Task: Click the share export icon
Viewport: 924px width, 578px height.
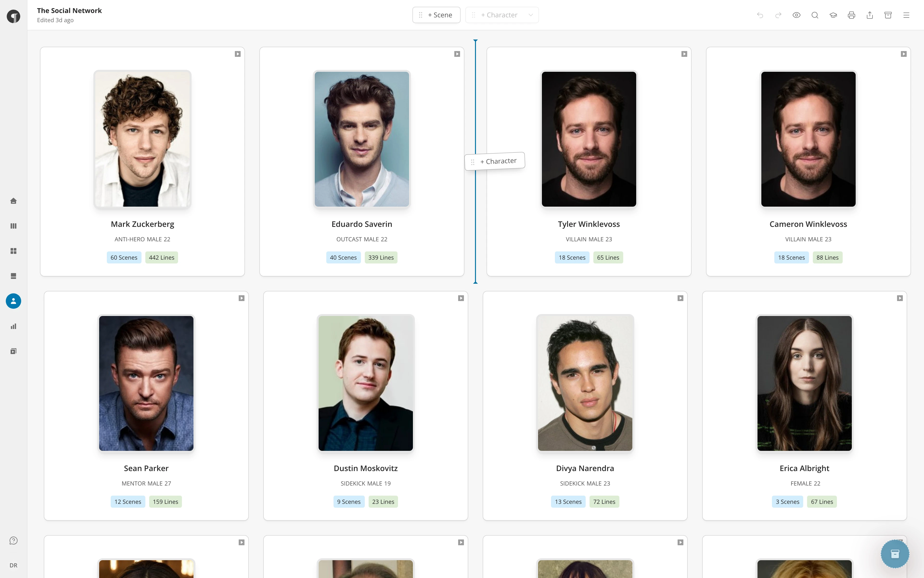Action: coord(870,15)
